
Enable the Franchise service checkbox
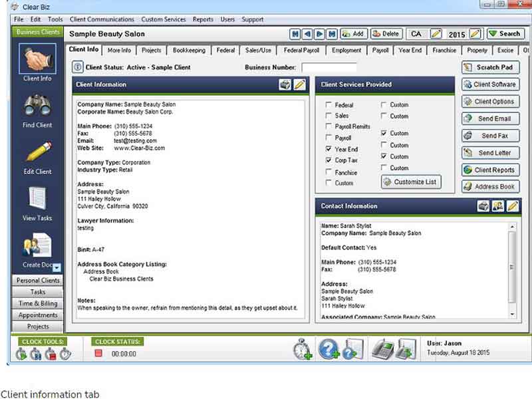click(x=329, y=172)
